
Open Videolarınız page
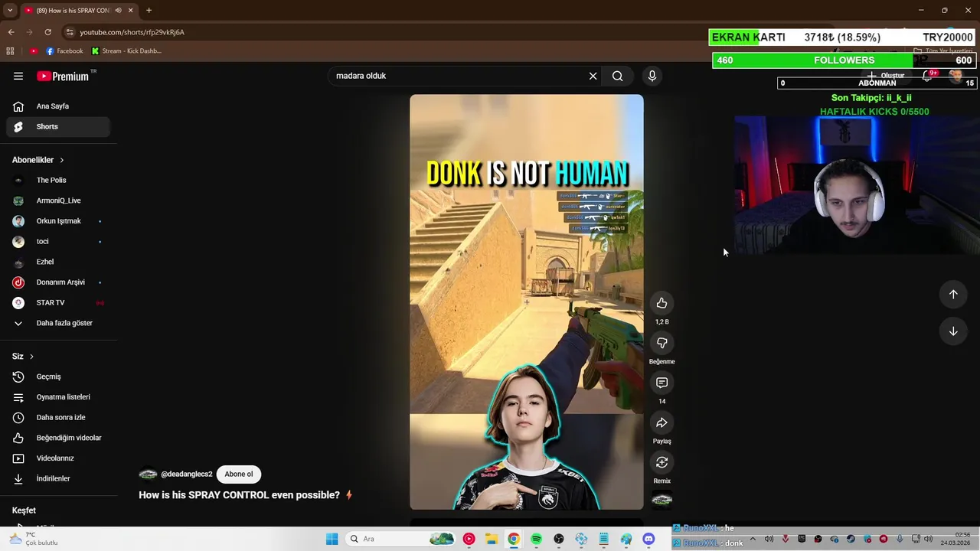tap(58, 458)
